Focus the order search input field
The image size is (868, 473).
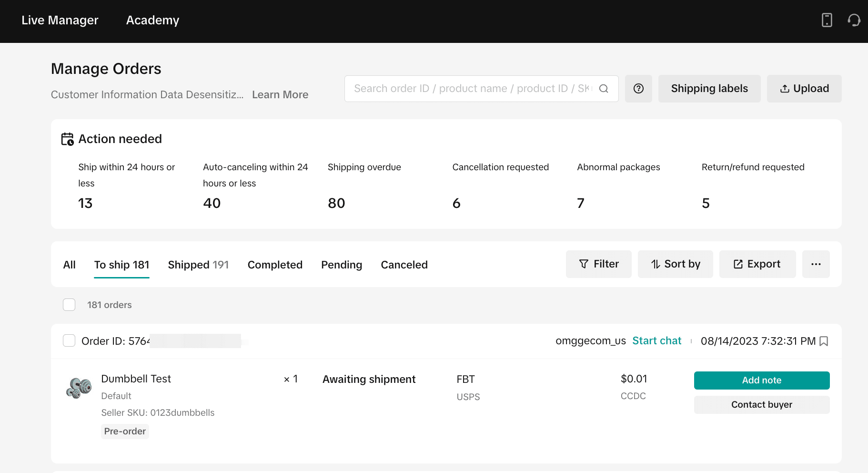(x=472, y=89)
